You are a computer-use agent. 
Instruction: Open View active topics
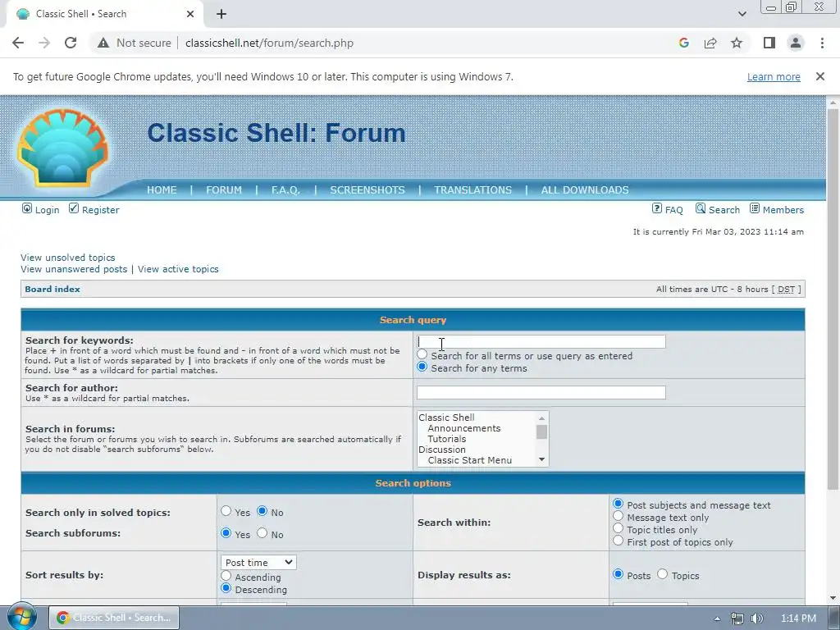pyautogui.click(x=178, y=269)
